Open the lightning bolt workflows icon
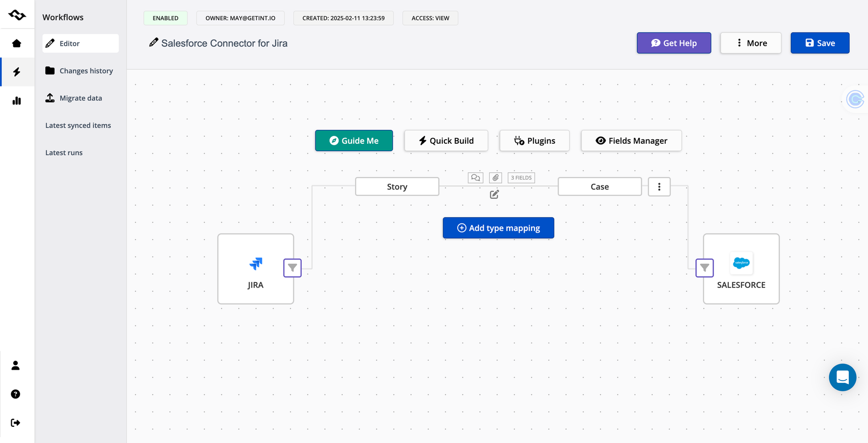Screen dimensions: 868x443 17,72
